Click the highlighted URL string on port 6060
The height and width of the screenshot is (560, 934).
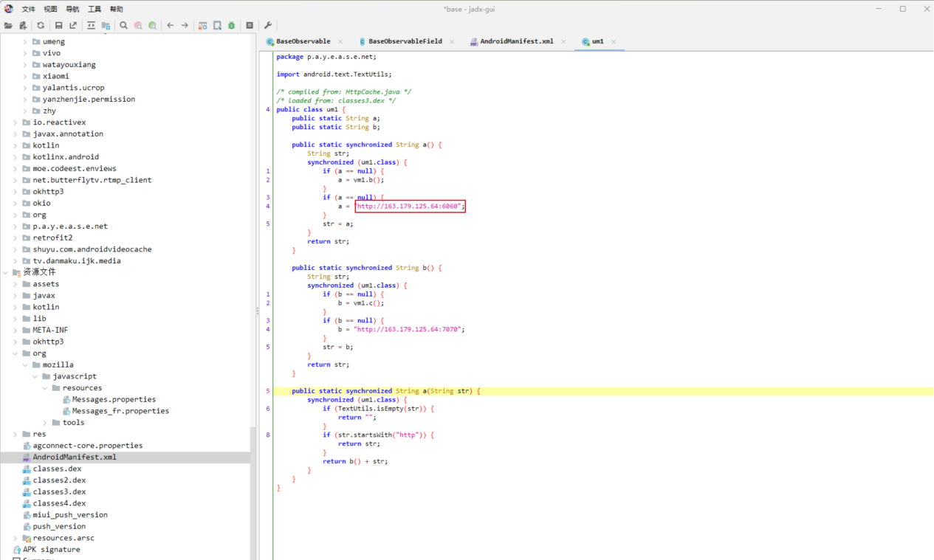tap(410, 207)
